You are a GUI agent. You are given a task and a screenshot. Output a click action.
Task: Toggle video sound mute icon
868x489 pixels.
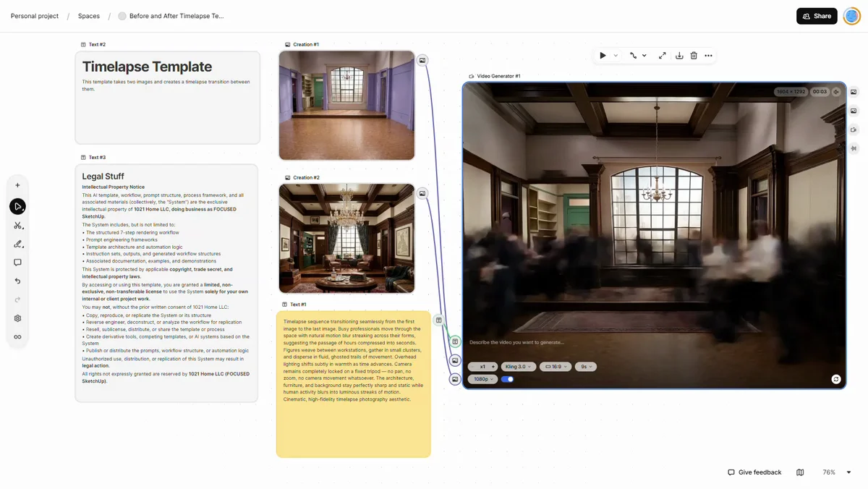click(836, 92)
